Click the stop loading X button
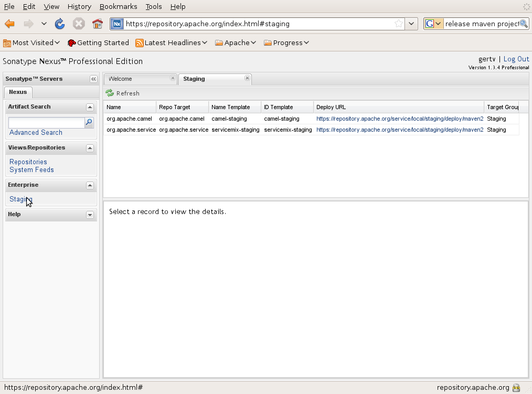 79,24
